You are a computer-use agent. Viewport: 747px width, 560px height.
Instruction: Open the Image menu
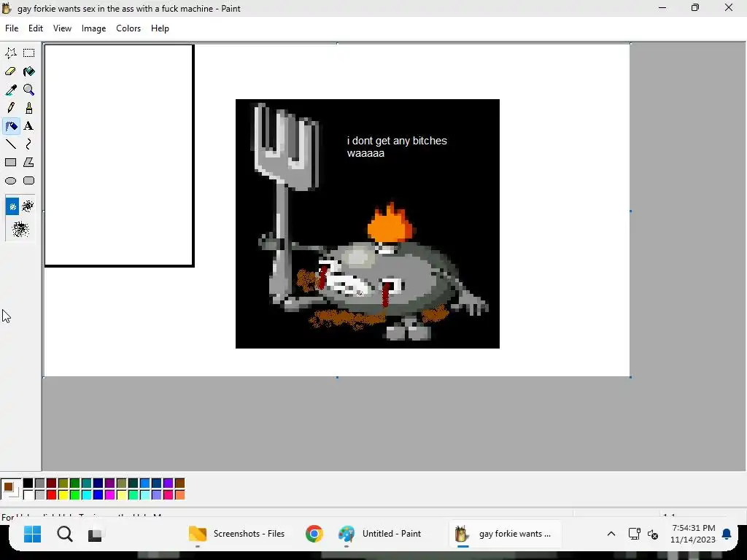[94, 28]
